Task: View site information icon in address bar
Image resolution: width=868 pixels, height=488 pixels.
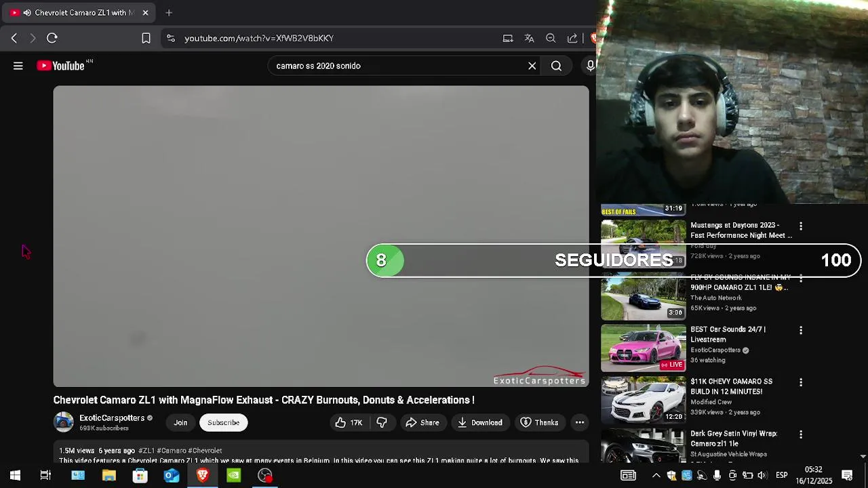Action: click(x=170, y=38)
